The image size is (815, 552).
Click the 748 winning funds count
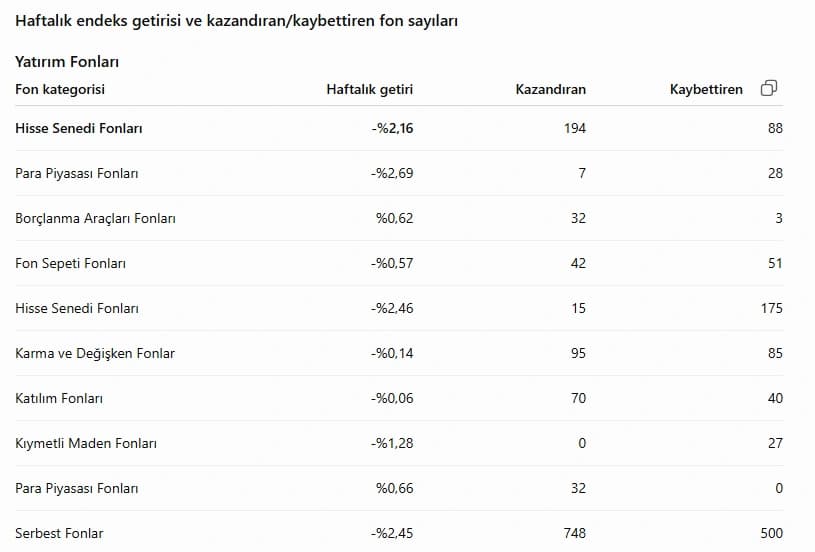tap(575, 533)
